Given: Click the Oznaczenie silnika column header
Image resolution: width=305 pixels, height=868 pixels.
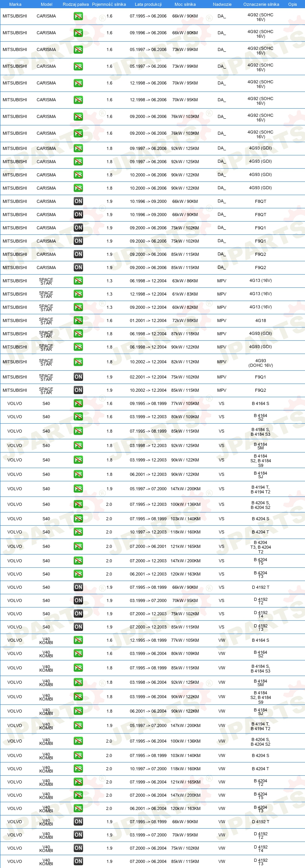Looking at the screenshot, I should tap(261, 4).
